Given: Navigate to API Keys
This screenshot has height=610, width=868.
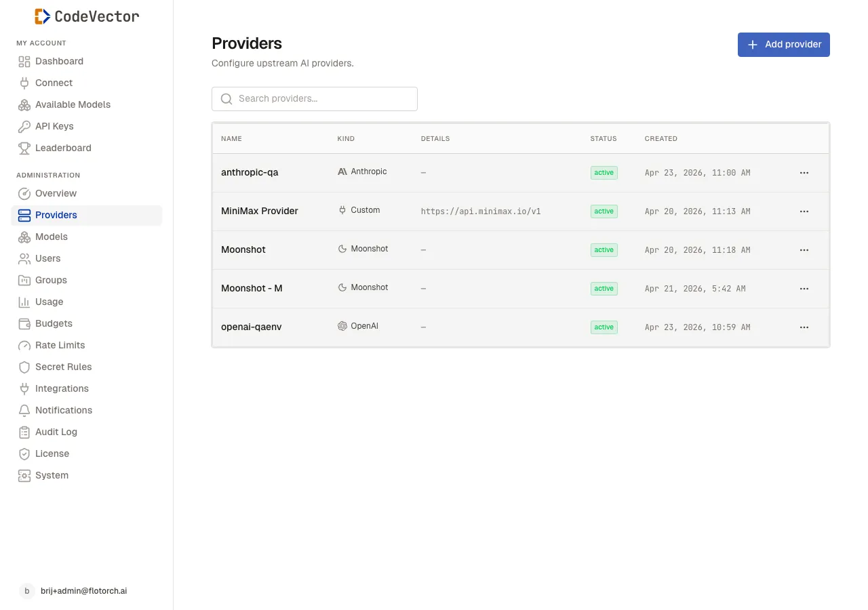Looking at the screenshot, I should click(x=87, y=126).
